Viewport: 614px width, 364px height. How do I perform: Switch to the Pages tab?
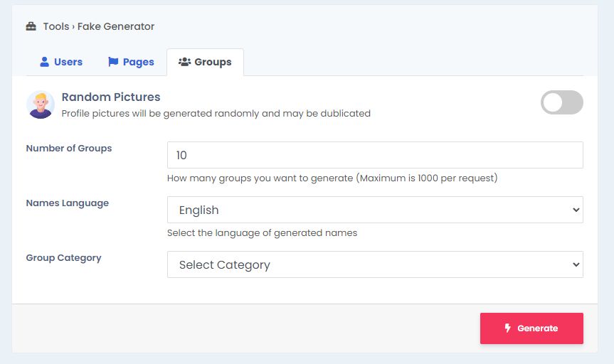click(x=131, y=62)
